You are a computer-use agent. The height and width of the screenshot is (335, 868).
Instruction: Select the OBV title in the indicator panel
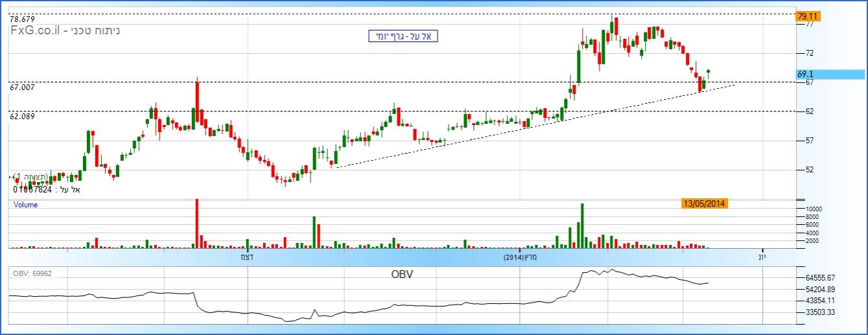coord(402,274)
